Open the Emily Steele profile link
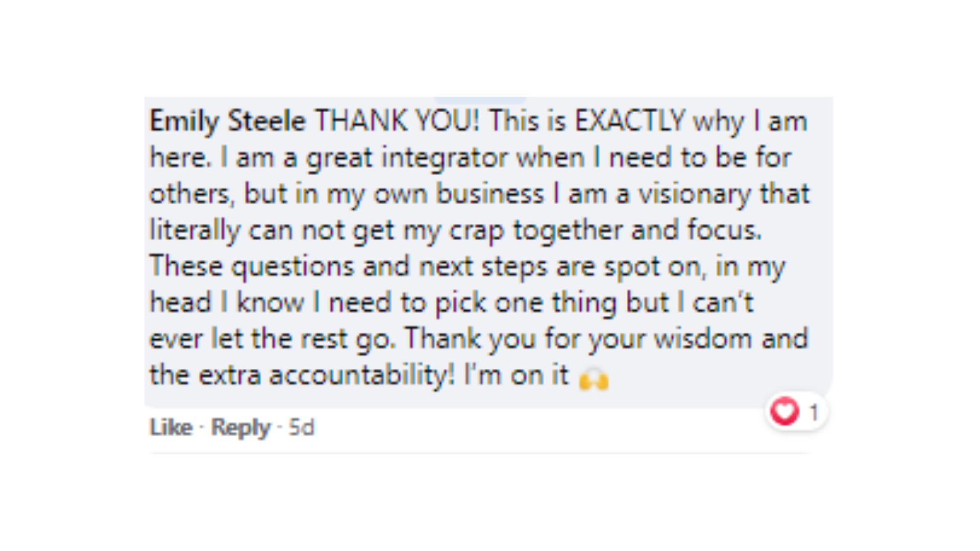The width and height of the screenshot is (980, 551). tap(228, 121)
